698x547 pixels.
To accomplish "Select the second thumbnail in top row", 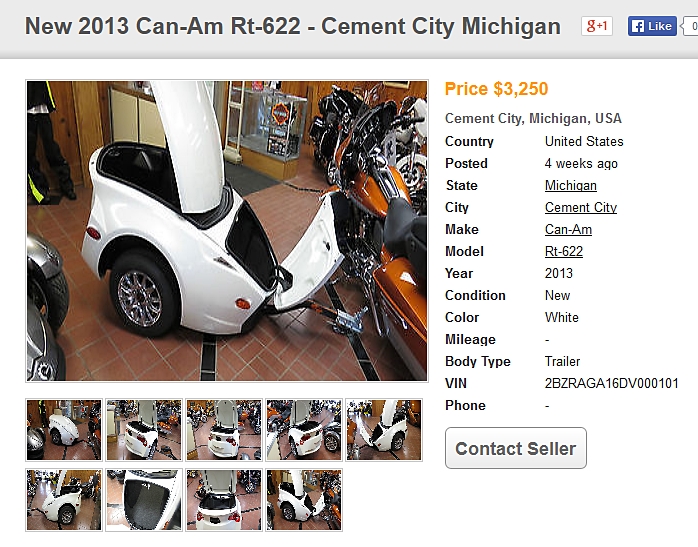I will click(144, 430).
